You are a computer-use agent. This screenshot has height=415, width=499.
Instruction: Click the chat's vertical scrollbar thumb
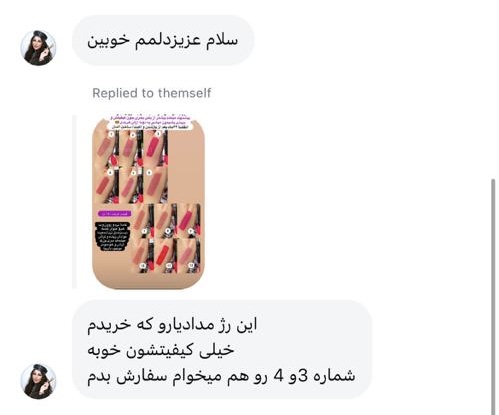[x=493, y=297]
